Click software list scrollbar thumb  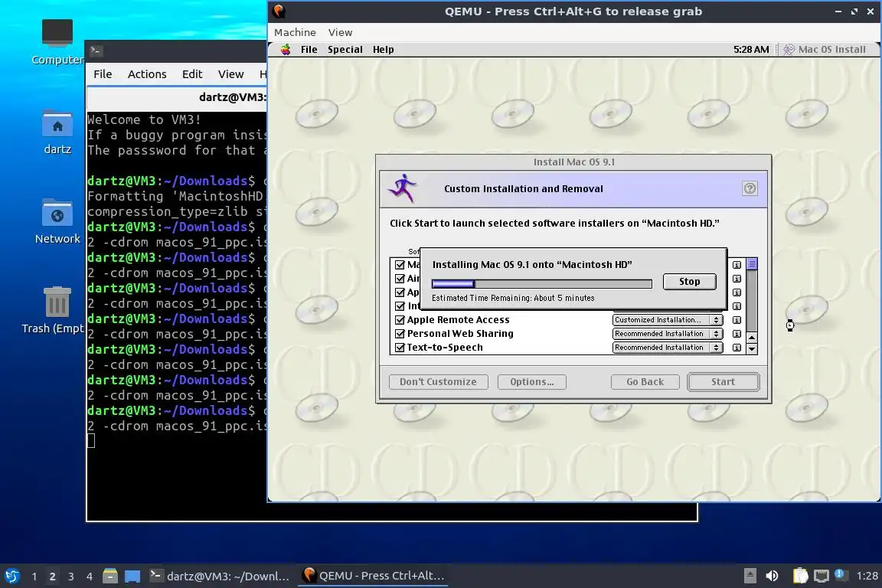pos(752,264)
